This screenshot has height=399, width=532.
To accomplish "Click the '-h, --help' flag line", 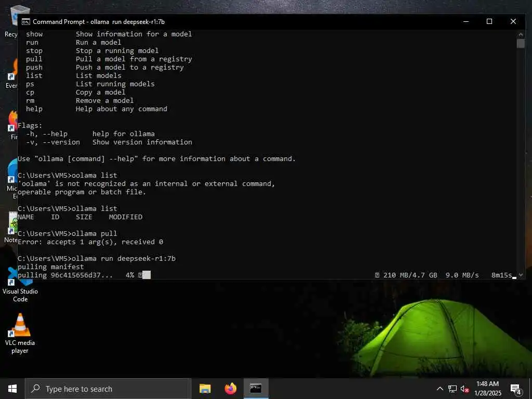I will (90, 134).
